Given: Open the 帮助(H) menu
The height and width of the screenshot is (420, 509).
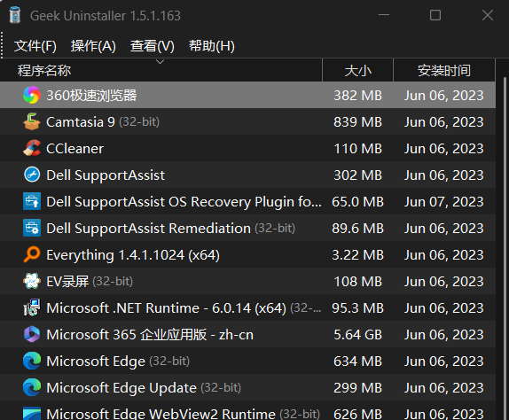Looking at the screenshot, I should [212, 46].
